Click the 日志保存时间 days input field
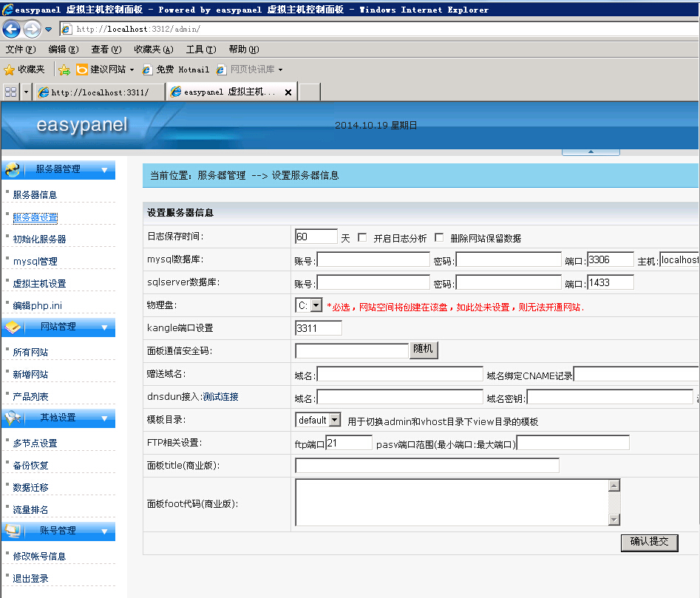 click(316, 237)
